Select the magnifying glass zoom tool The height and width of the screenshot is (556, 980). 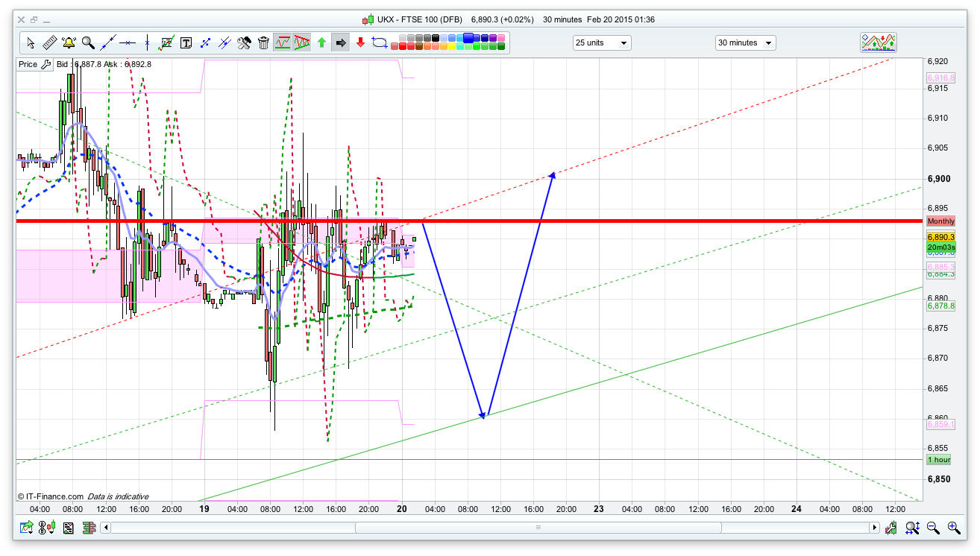[x=88, y=42]
